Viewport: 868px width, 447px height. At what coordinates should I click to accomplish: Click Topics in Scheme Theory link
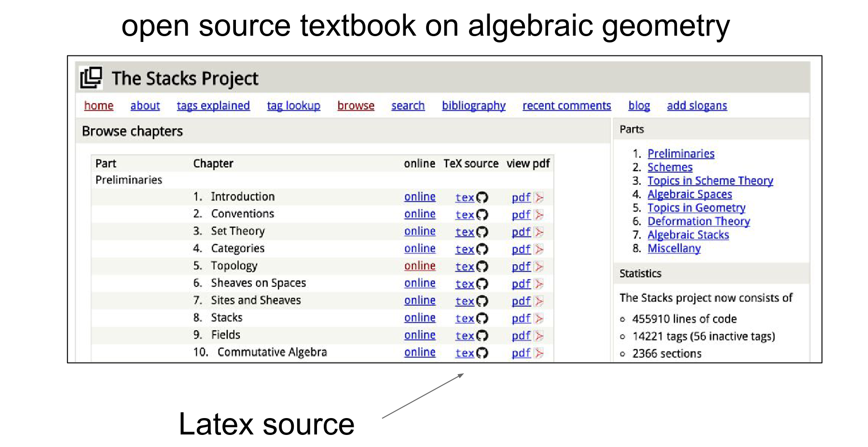[710, 181]
